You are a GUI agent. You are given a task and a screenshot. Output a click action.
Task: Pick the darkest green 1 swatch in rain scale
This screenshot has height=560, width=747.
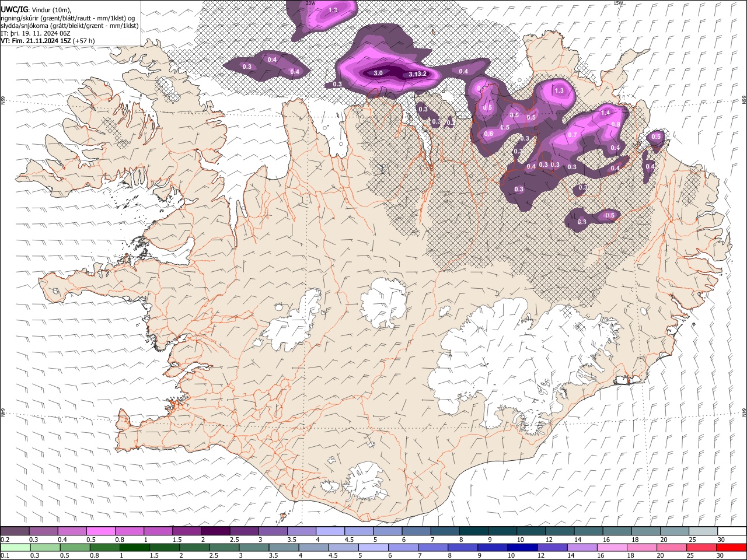click(x=135, y=548)
